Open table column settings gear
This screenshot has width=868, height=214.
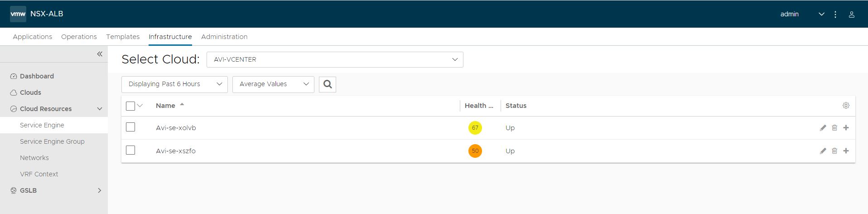tap(846, 105)
